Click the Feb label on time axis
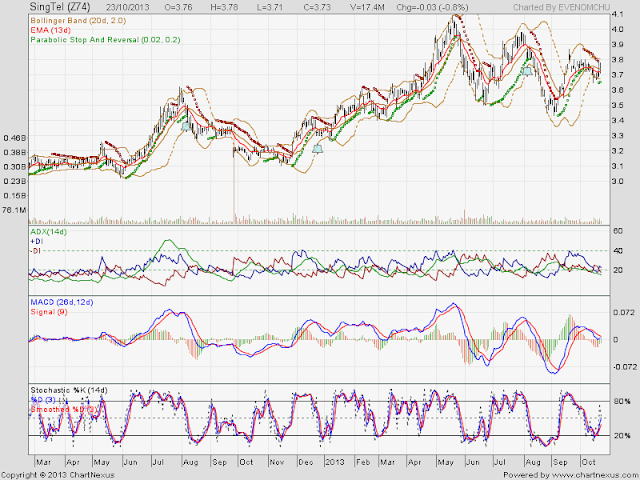The width and height of the screenshot is (640, 480). [x=363, y=462]
